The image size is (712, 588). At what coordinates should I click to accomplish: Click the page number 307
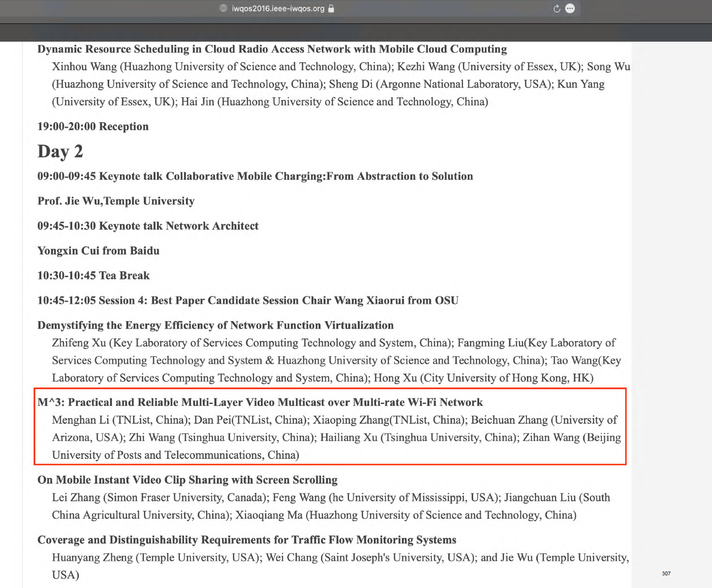pos(667,573)
